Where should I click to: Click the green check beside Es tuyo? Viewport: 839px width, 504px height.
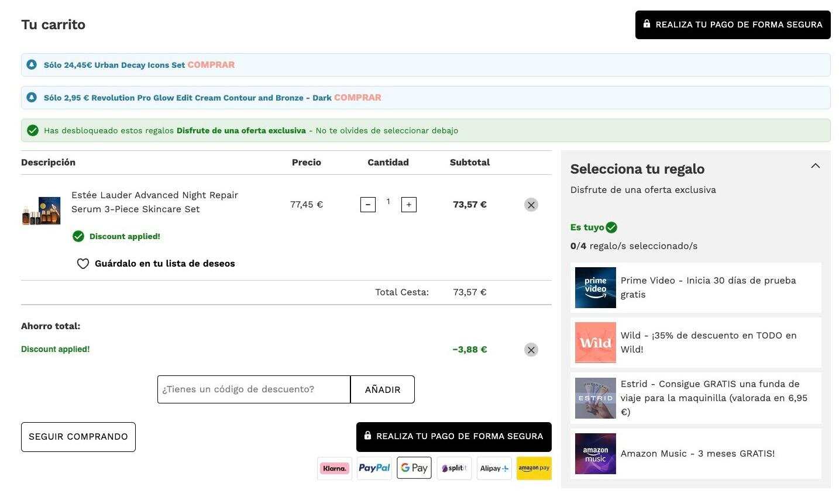pos(611,227)
